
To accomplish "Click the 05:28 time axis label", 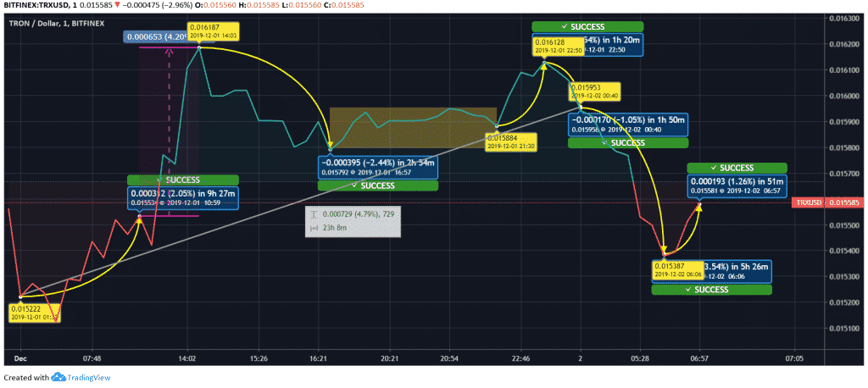I will pos(639,358).
